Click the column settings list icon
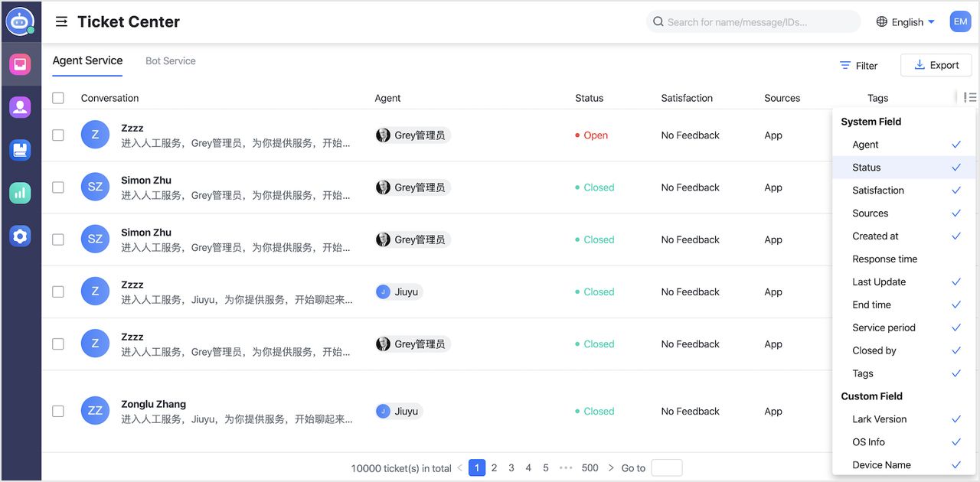This screenshot has height=482, width=980. (970, 97)
